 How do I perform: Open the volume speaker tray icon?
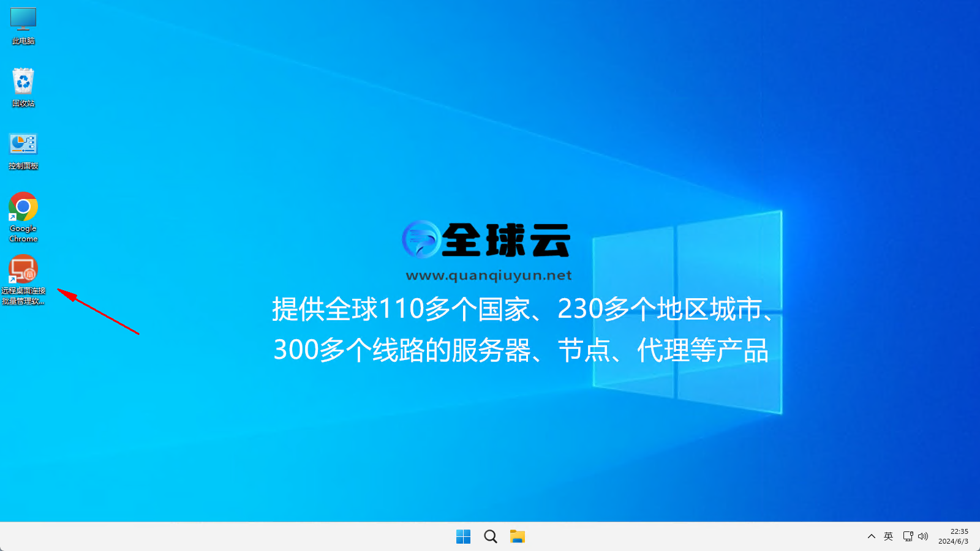pos(923,536)
